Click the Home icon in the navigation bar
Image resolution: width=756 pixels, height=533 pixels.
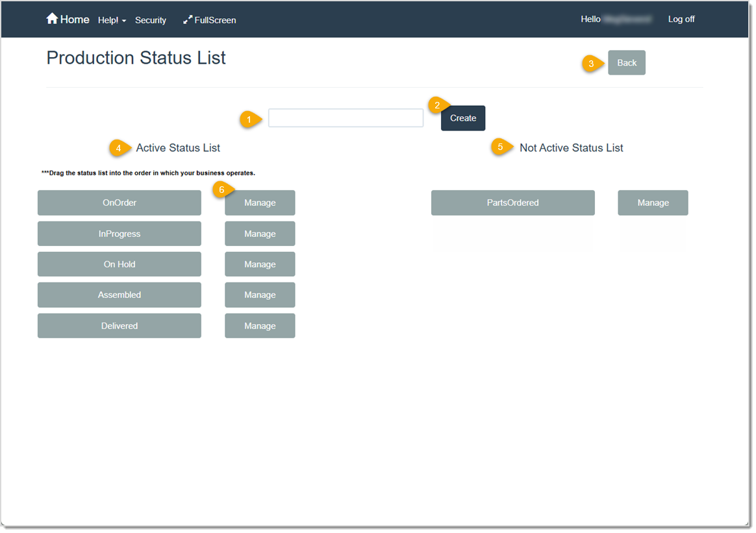pyautogui.click(x=52, y=19)
